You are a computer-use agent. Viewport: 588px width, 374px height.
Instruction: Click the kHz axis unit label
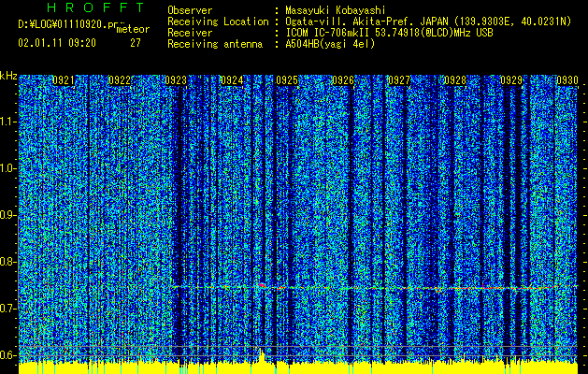coord(8,76)
